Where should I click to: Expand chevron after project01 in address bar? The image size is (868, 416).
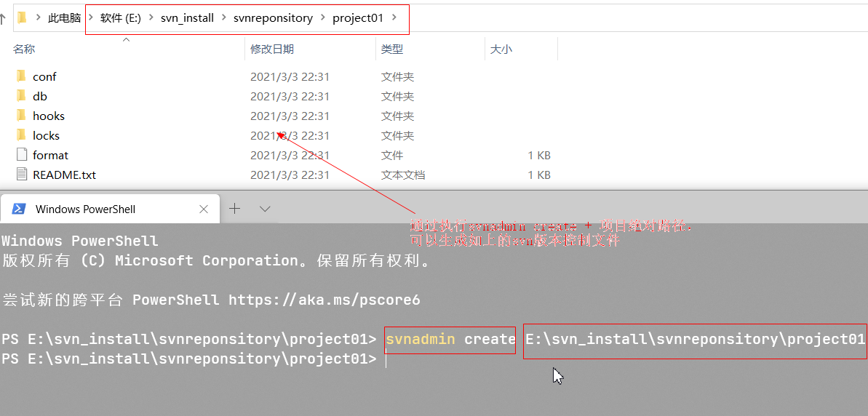pos(394,17)
